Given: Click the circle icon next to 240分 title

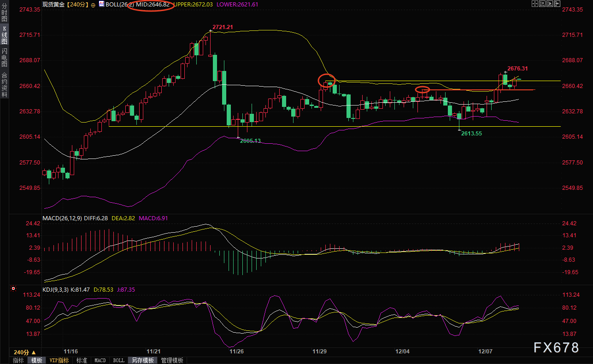Looking at the screenshot, I should tap(93, 4).
